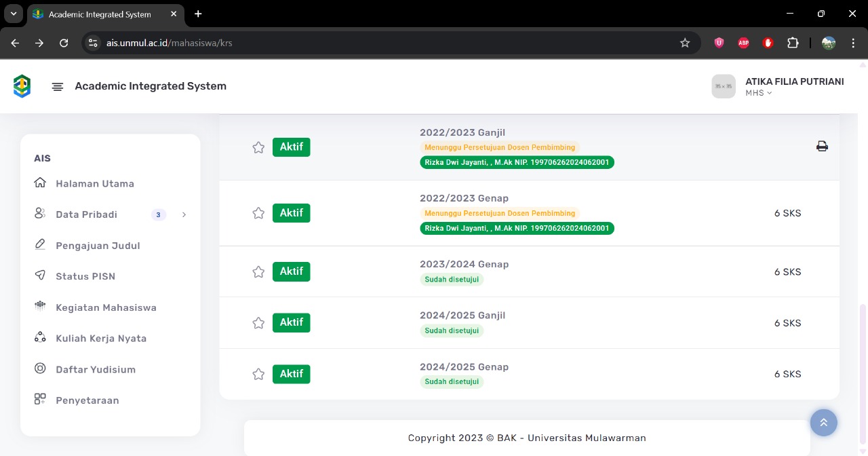Toggle the star for 2023/2024 Genap
This screenshot has height=456, width=868.
258,272
